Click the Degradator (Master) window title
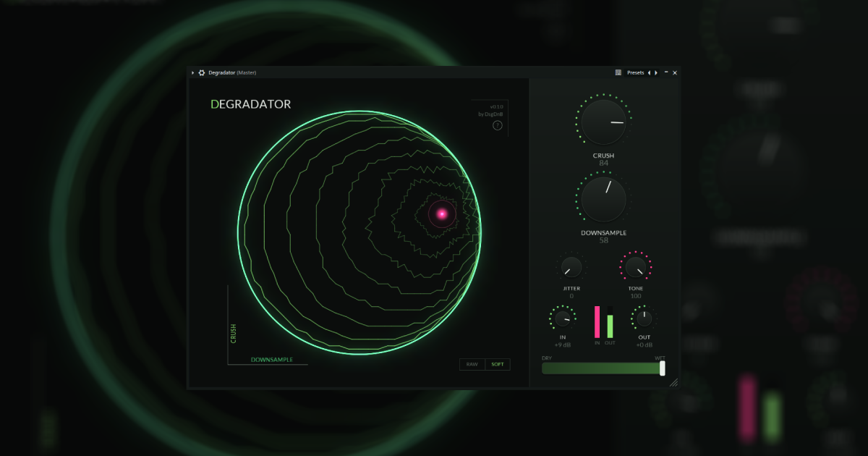The height and width of the screenshot is (456, 868). (232, 72)
